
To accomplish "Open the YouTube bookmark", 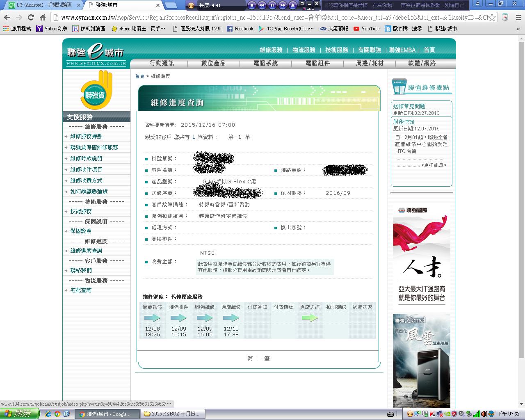I will (367, 29).
